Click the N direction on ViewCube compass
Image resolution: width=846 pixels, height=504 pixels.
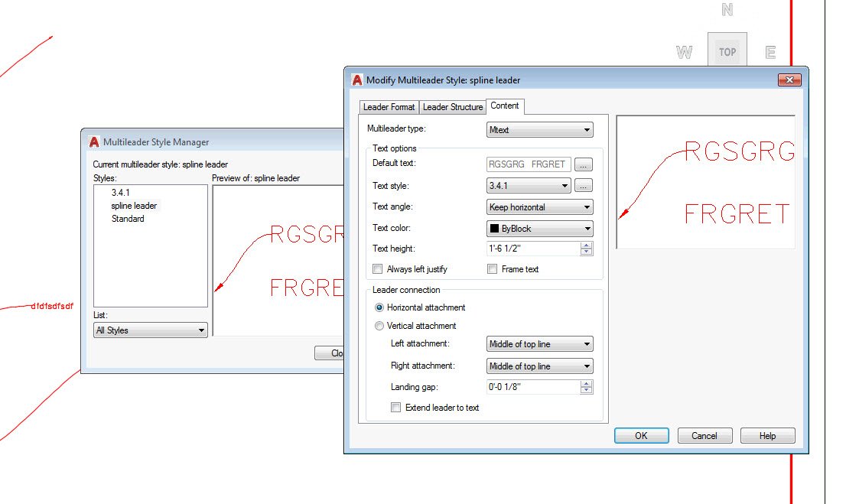tap(727, 10)
